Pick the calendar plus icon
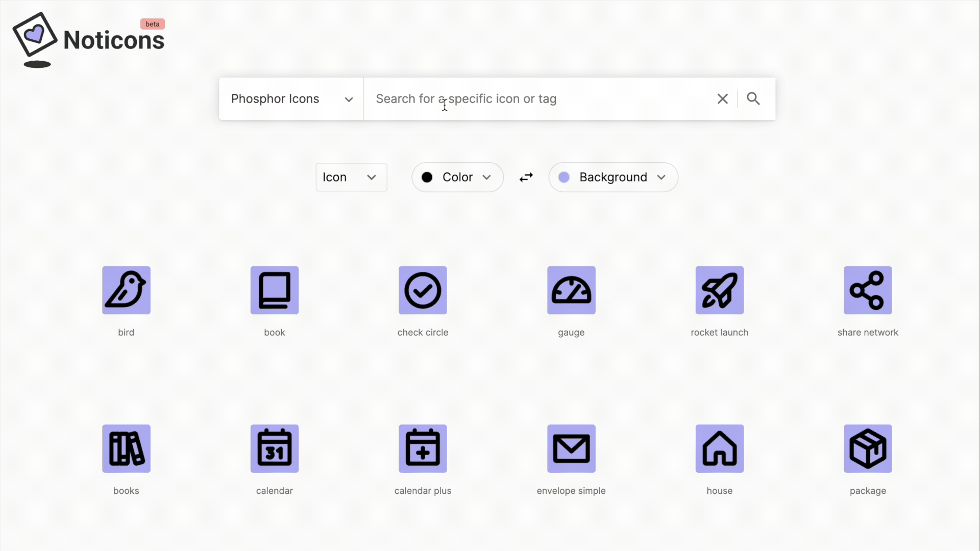 click(x=423, y=448)
